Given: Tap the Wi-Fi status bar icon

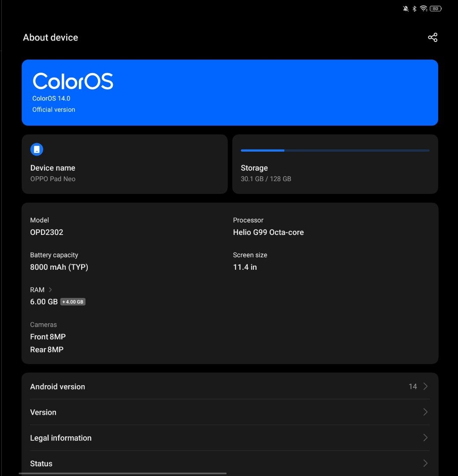Looking at the screenshot, I should (423, 9).
